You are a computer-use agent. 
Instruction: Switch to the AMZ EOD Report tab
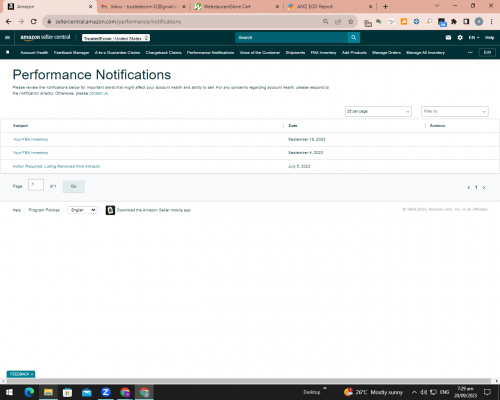[330, 7]
